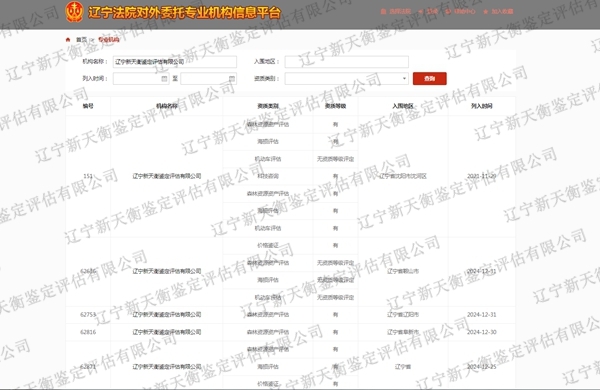This screenshot has height=390, width=600.
Task: Click the 编号 column header
Action: [88, 106]
